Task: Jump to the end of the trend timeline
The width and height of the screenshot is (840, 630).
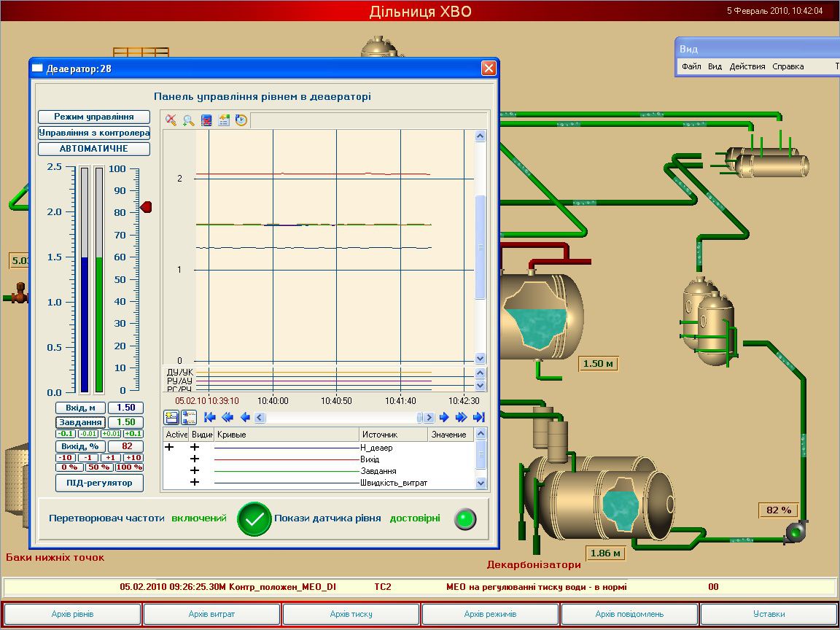Action: [x=478, y=418]
